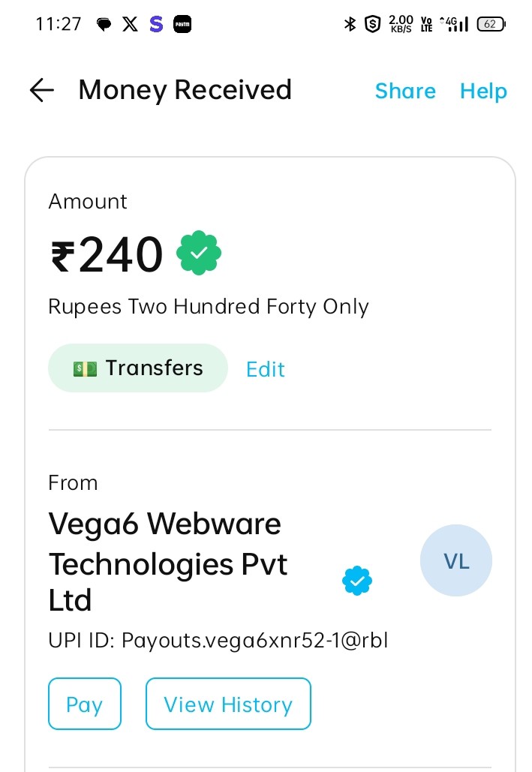Share this payment receipt
Viewport: 532px width, 772px height.
pyautogui.click(x=405, y=91)
